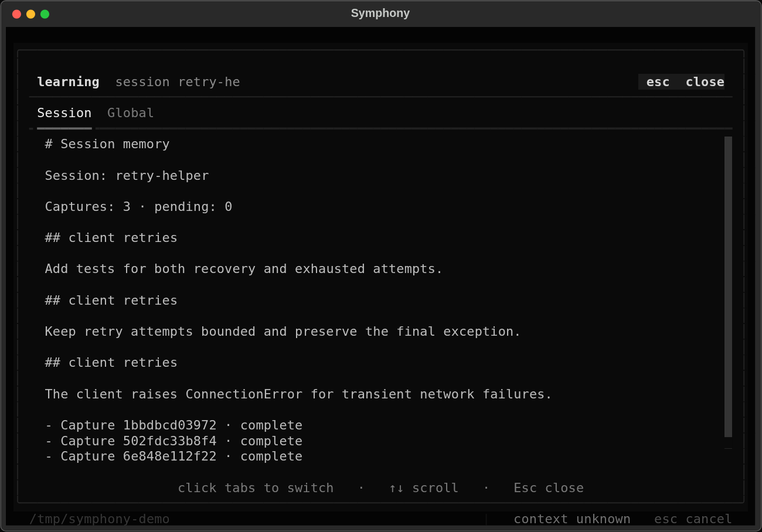Click 'Captures: 3 · pending: 0' line
The height and width of the screenshot is (532, 762).
138,206
